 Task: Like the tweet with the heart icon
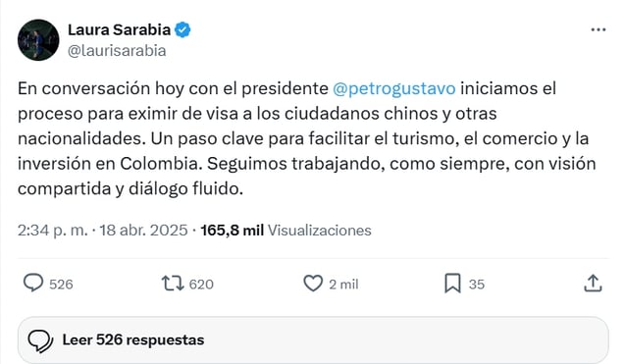click(x=313, y=284)
